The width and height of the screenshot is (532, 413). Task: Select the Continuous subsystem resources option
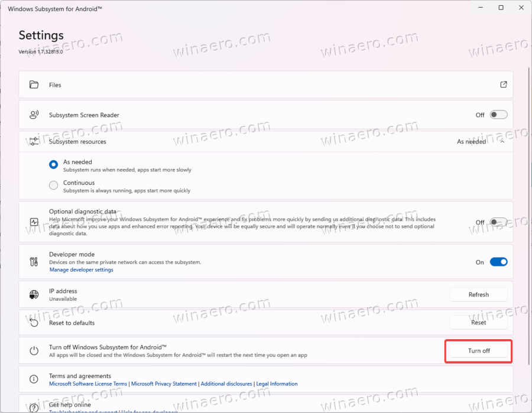tap(53, 185)
